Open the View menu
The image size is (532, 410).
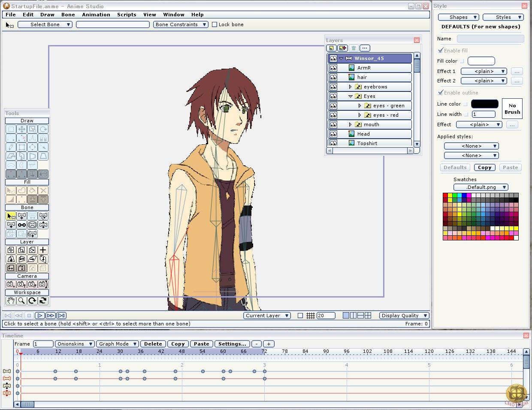pos(149,15)
